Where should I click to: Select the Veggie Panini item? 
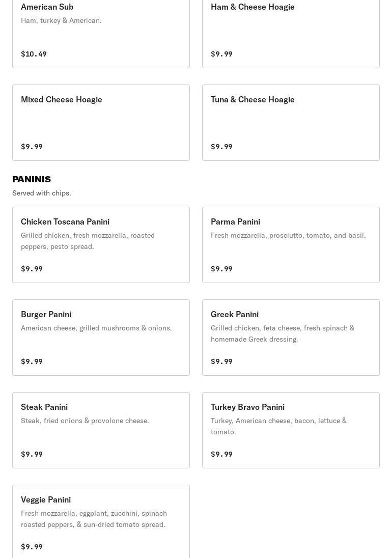click(101, 521)
